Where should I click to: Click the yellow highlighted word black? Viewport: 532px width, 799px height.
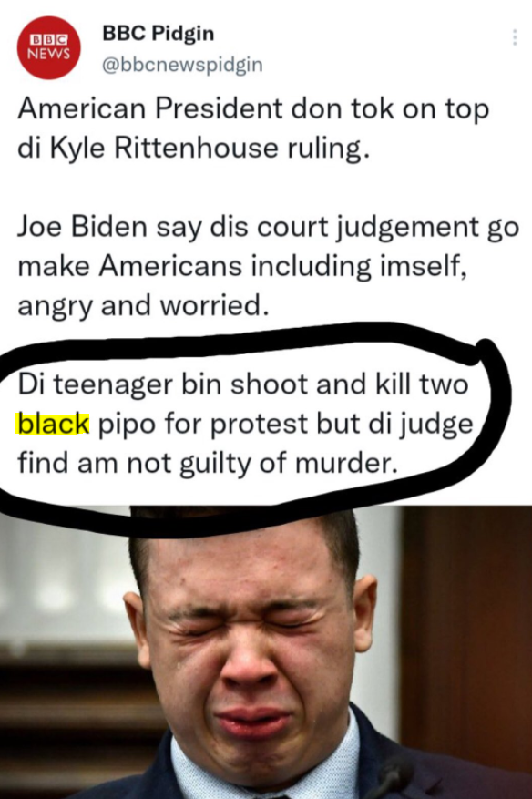click(53, 424)
